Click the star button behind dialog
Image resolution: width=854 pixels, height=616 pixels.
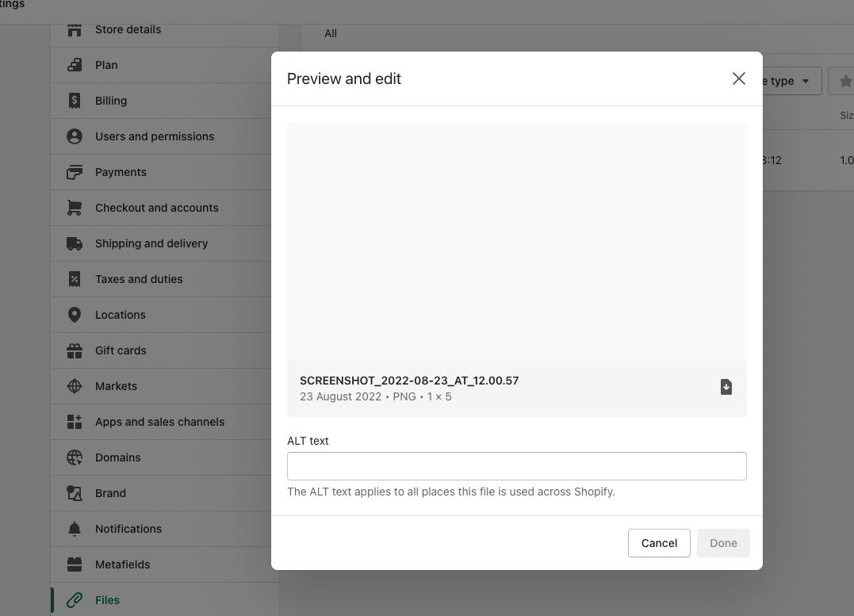843,81
